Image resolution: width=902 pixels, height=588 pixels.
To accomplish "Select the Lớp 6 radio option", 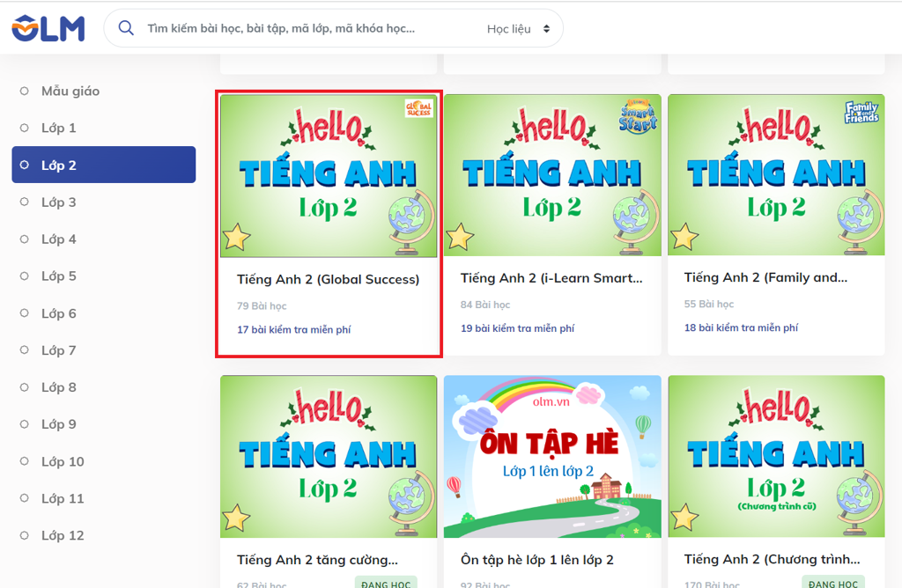I will point(24,313).
